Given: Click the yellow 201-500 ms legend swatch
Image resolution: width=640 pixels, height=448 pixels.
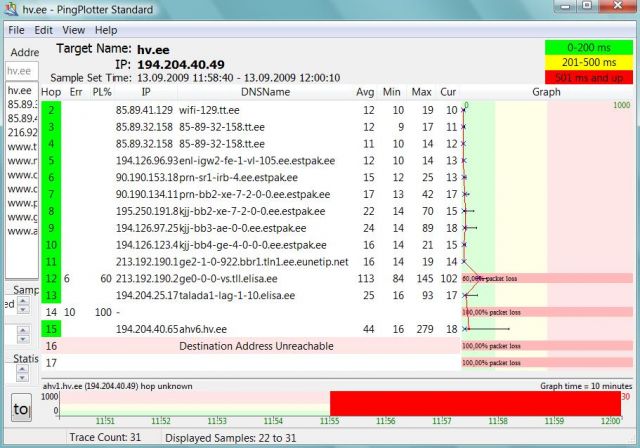Looking at the screenshot, I should click(x=589, y=62).
